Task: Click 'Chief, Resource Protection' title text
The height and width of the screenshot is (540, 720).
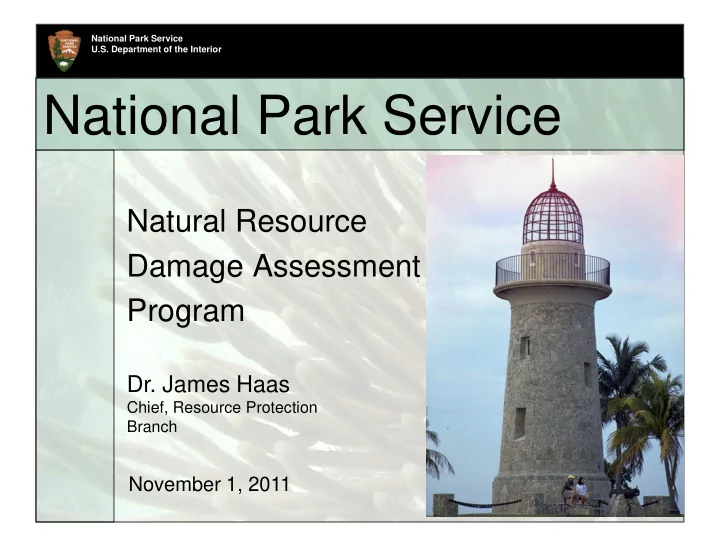Action: (222, 407)
